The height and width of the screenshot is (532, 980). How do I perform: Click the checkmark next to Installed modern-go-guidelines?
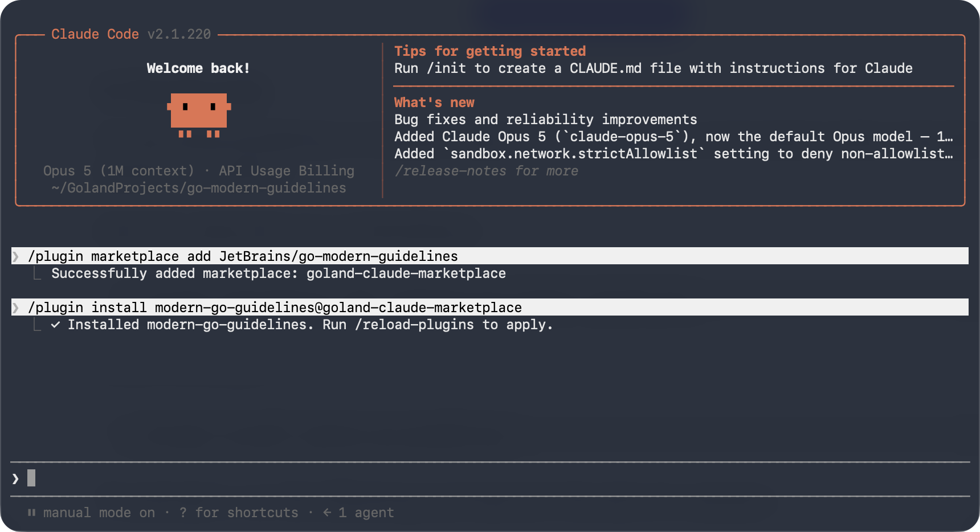55,325
